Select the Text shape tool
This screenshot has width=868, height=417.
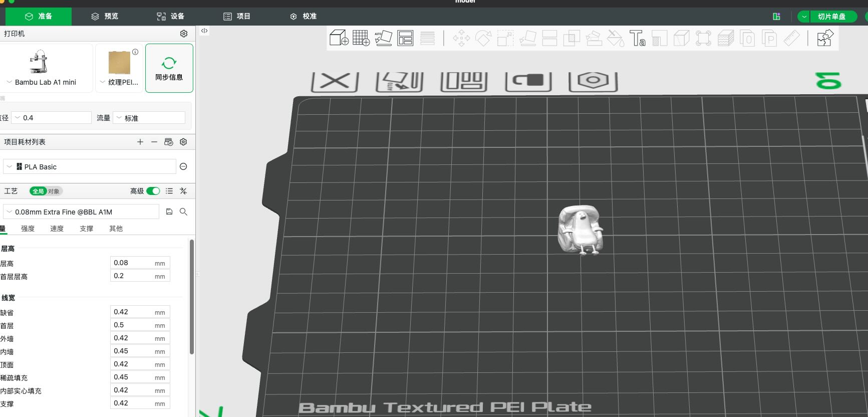(637, 38)
